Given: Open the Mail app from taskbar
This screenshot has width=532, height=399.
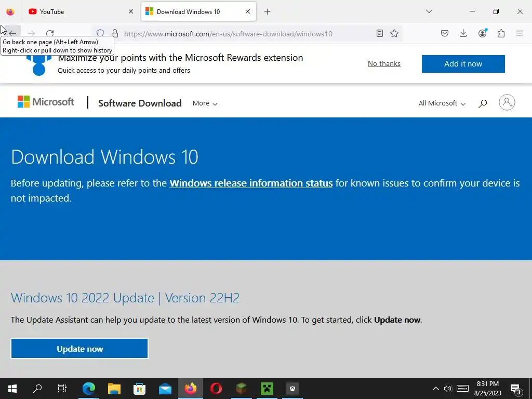Looking at the screenshot, I should pyautogui.click(x=165, y=389).
